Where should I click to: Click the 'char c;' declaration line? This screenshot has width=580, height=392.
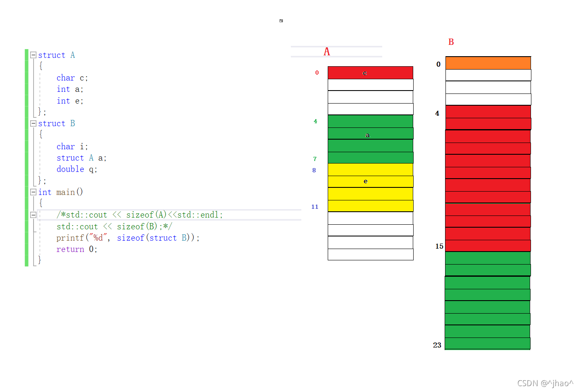point(72,78)
